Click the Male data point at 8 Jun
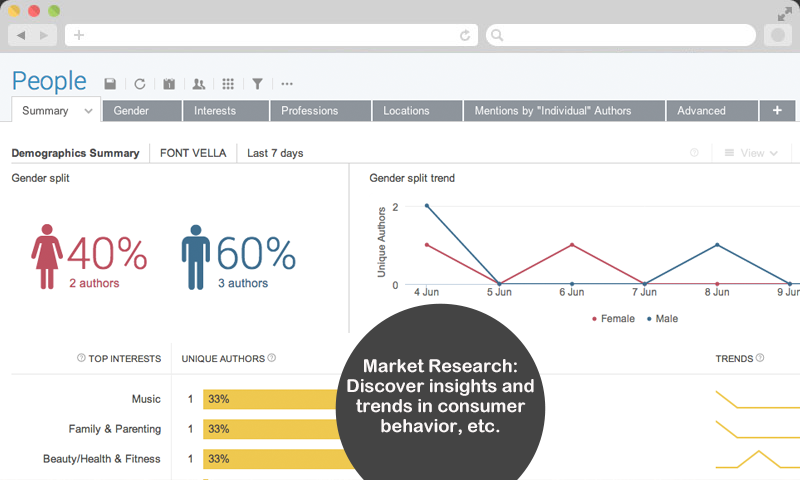 (x=717, y=245)
